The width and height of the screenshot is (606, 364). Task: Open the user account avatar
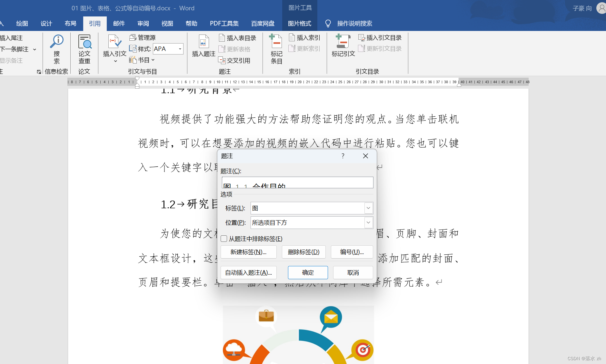pyautogui.click(x=601, y=8)
